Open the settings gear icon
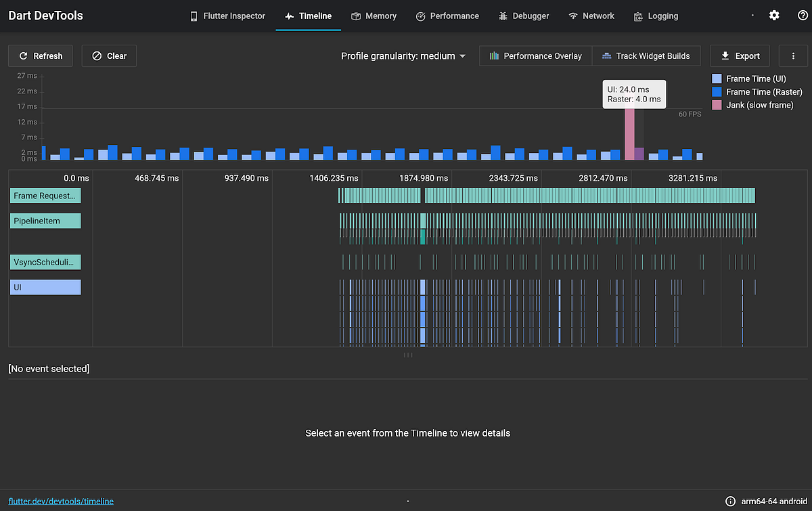This screenshot has width=812, height=511. [x=774, y=16]
